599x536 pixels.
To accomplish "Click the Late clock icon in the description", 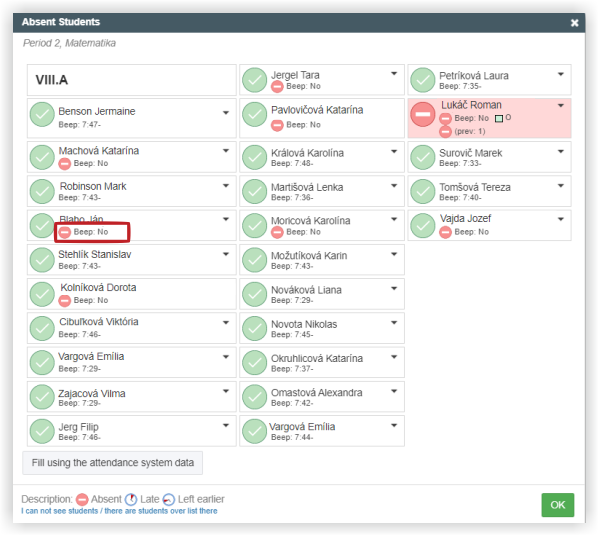I will click(131, 499).
